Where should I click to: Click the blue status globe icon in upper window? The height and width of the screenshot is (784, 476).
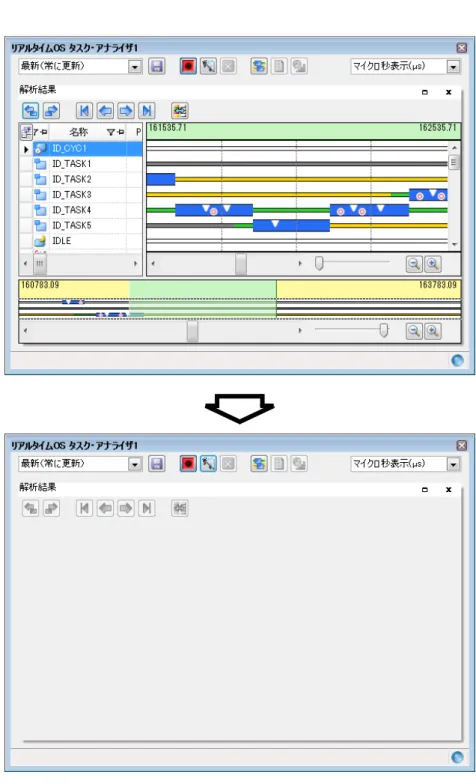click(457, 360)
